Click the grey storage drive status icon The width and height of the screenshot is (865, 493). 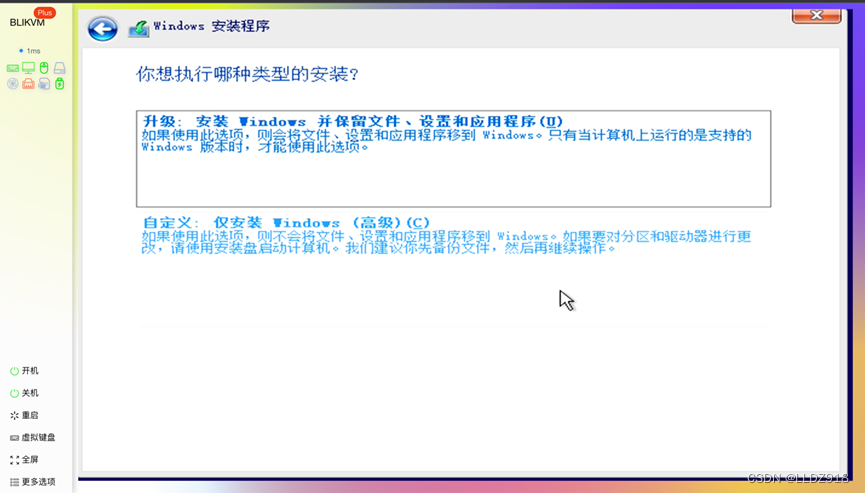pos(60,68)
